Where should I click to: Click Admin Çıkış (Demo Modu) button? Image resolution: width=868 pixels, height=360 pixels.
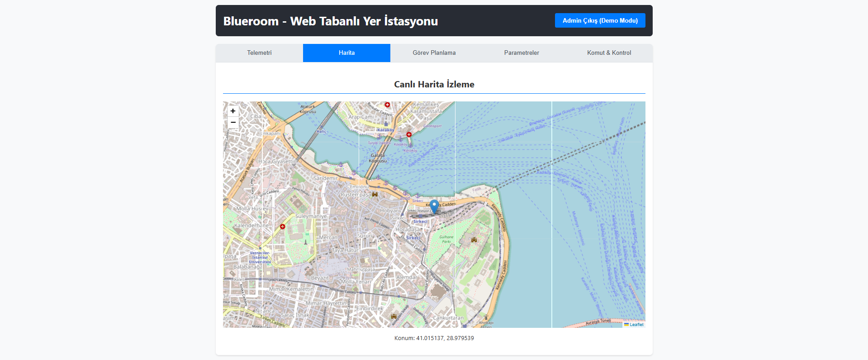point(600,20)
